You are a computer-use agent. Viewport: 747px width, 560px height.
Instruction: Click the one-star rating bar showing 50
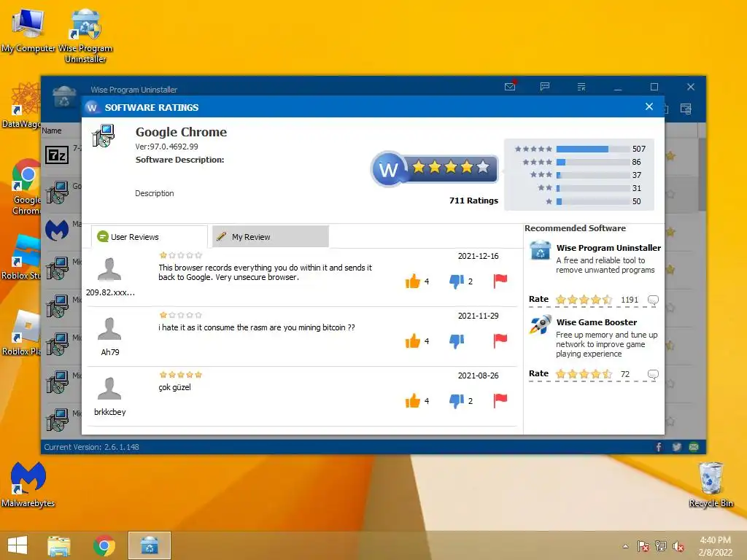click(593, 201)
